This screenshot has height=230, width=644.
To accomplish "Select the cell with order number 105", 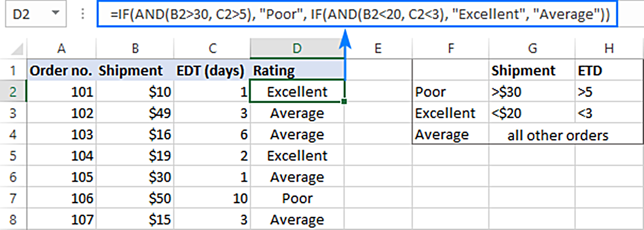I will coord(61,177).
